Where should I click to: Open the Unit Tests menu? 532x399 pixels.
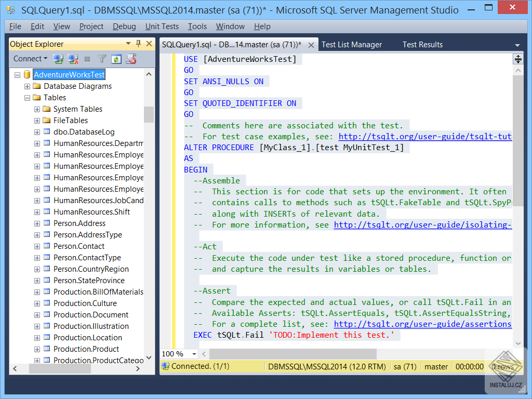162,26
